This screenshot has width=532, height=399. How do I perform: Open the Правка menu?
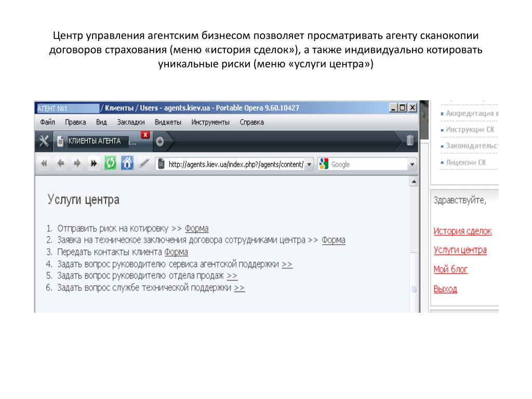tap(75, 122)
